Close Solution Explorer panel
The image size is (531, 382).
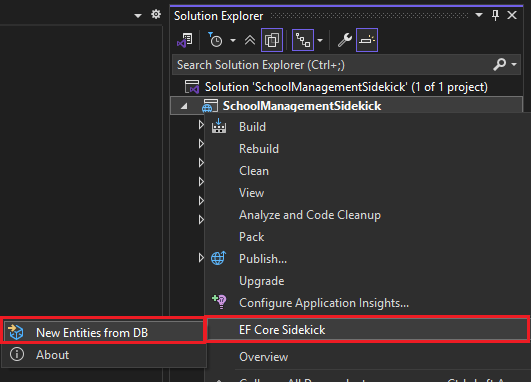coord(512,15)
